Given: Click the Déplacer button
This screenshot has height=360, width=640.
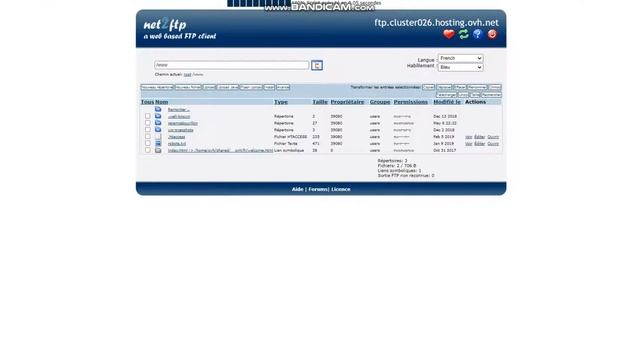Looking at the screenshot, I should pos(444,87).
